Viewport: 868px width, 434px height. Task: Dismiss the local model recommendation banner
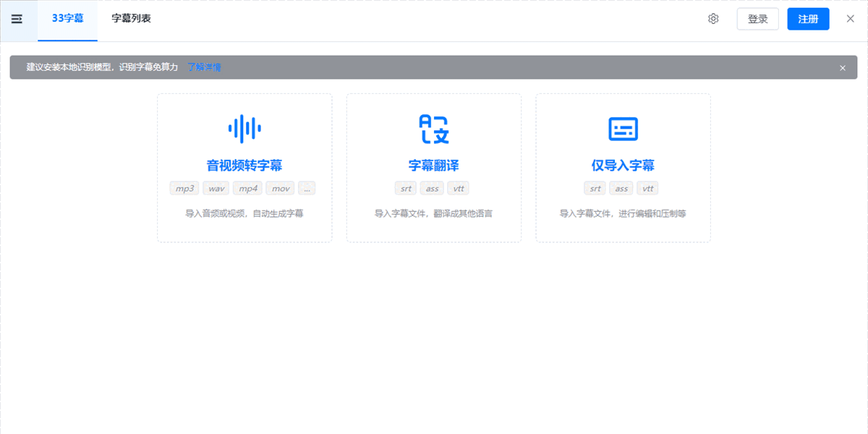842,67
